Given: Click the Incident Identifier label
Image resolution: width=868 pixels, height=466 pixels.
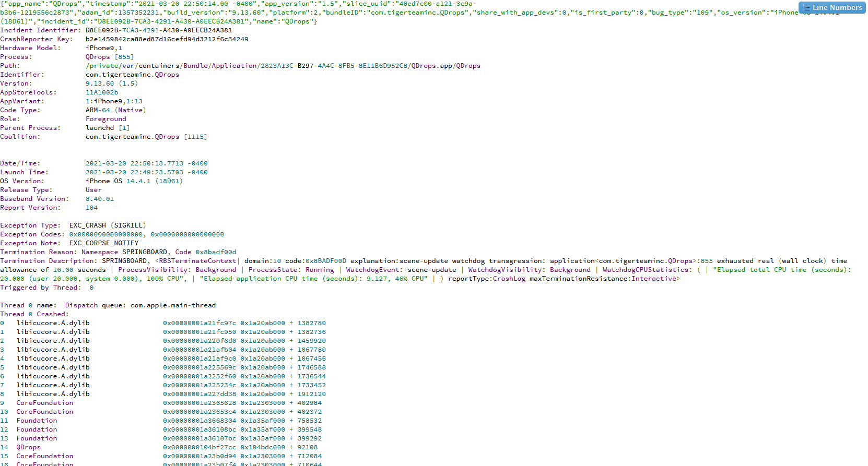Looking at the screenshot, I should pyautogui.click(x=41, y=30).
